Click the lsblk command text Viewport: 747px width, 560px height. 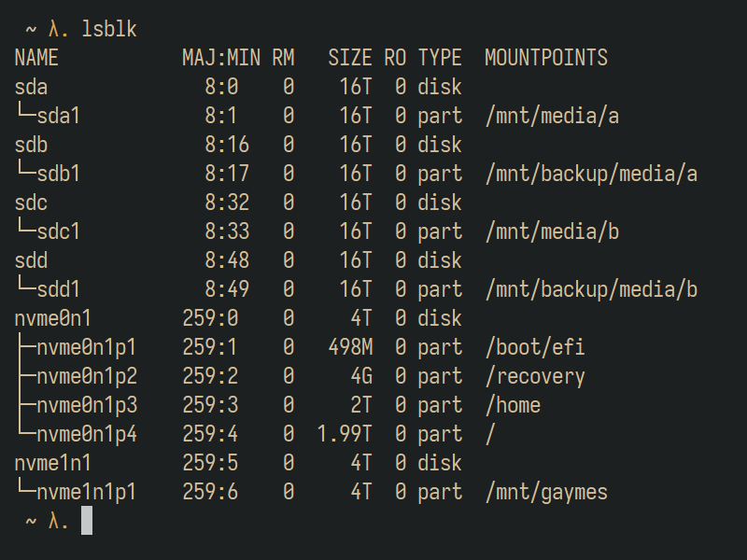109,29
